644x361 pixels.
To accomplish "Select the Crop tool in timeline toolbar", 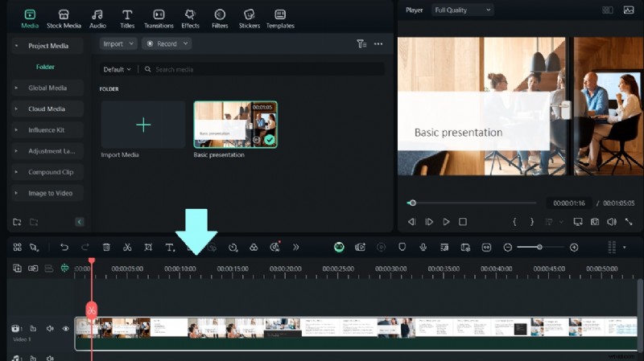I will (x=148, y=247).
